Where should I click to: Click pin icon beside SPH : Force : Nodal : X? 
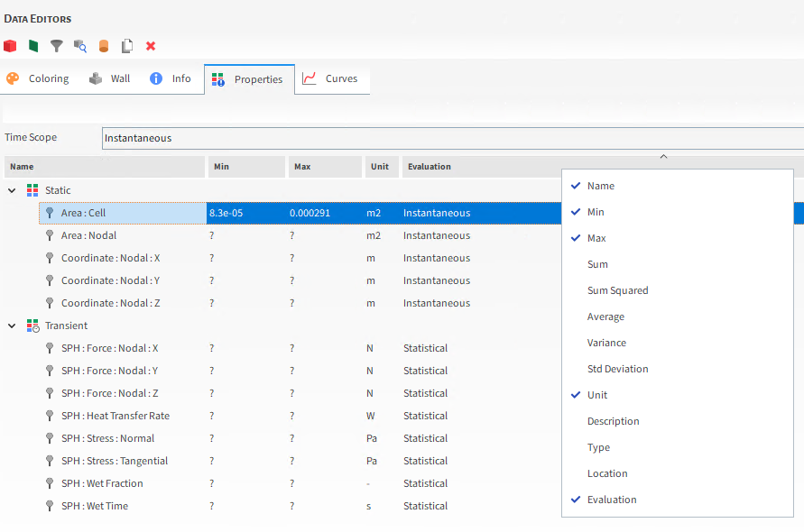(50, 348)
